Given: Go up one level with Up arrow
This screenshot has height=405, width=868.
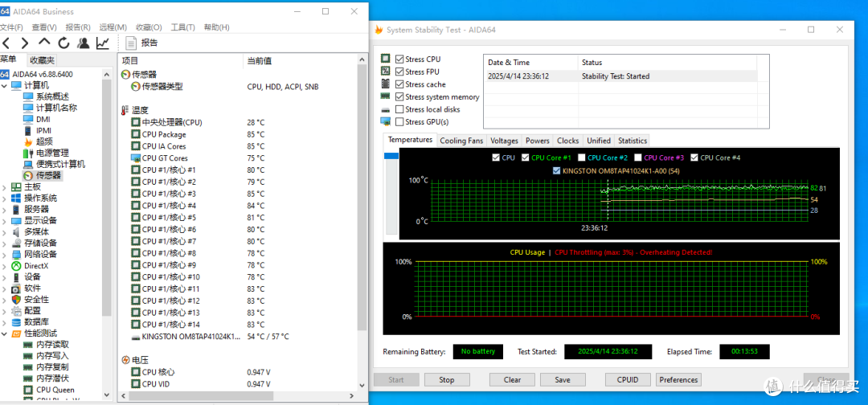Looking at the screenshot, I should [x=44, y=42].
